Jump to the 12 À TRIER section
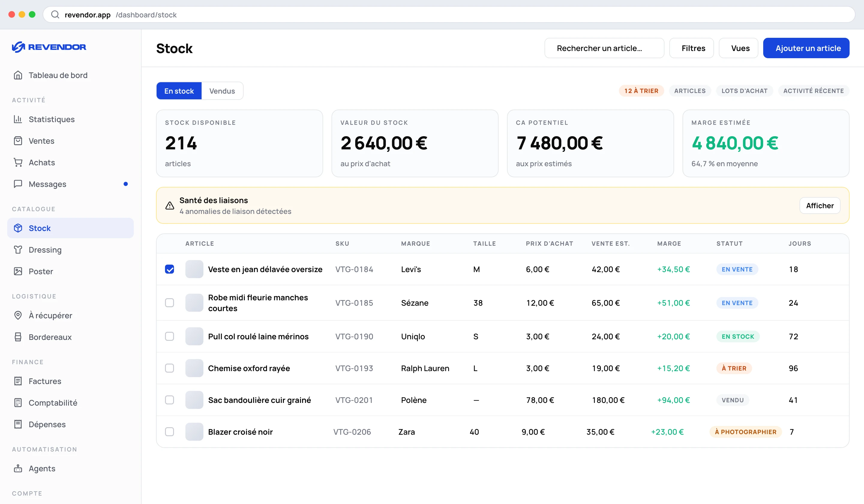Viewport: 864px width, 504px height. click(x=641, y=91)
